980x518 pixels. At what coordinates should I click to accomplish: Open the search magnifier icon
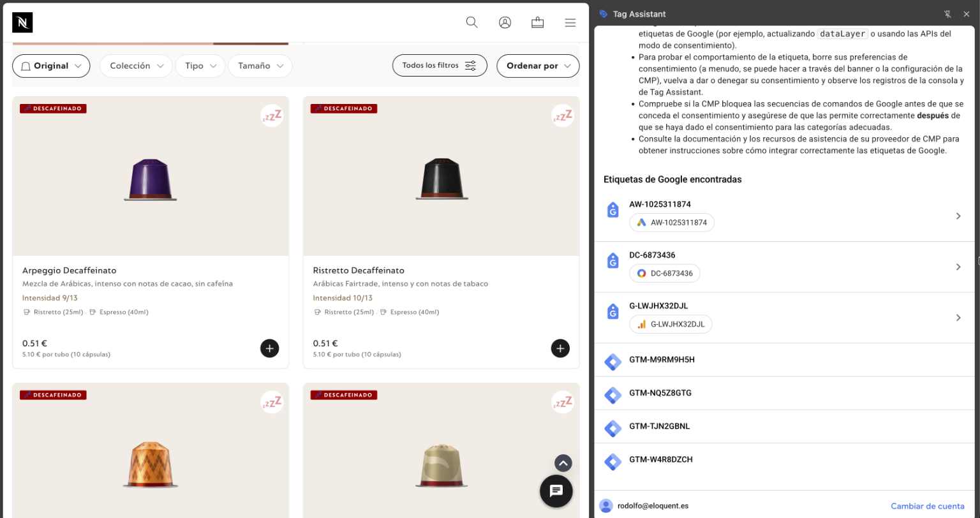click(x=472, y=22)
